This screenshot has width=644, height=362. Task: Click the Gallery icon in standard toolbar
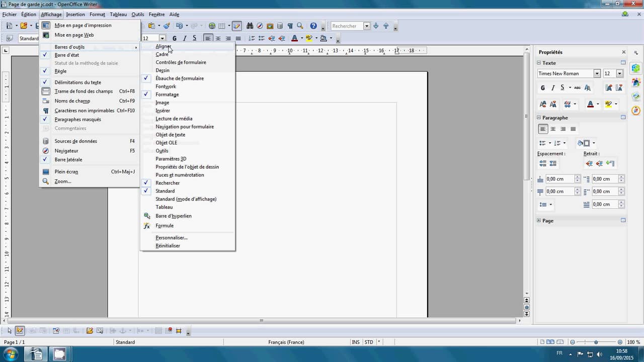click(x=270, y=26)
